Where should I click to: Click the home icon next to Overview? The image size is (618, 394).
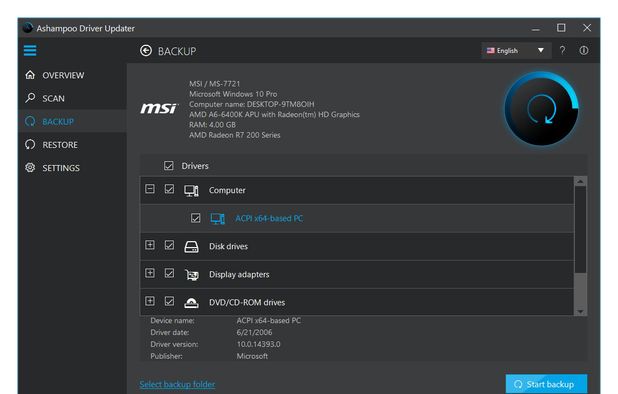click(30, 75)
